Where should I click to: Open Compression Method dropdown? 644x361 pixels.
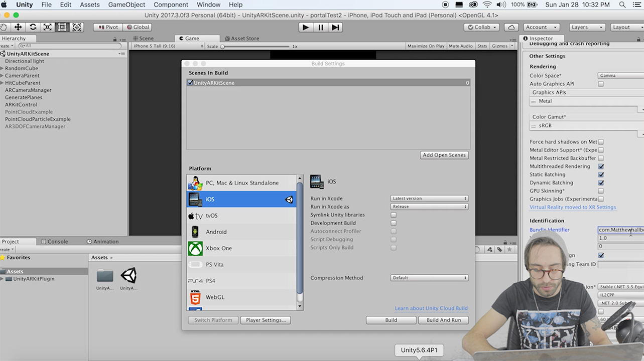coord(429,278)
